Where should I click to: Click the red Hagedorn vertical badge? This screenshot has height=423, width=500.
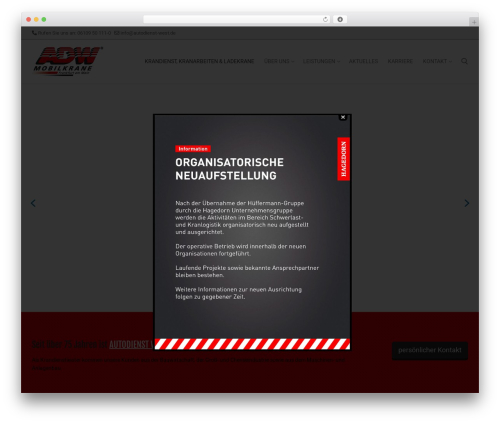coord(343,159)
